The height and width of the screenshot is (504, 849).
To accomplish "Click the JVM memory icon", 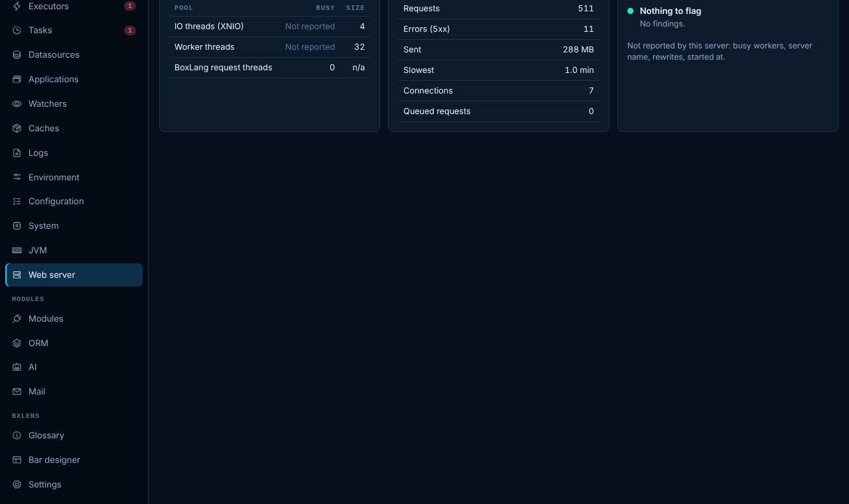I will pyautogui.click(x=17, y=251).
